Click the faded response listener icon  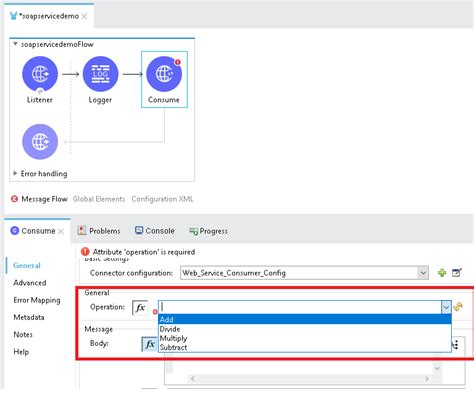point(40,142)
